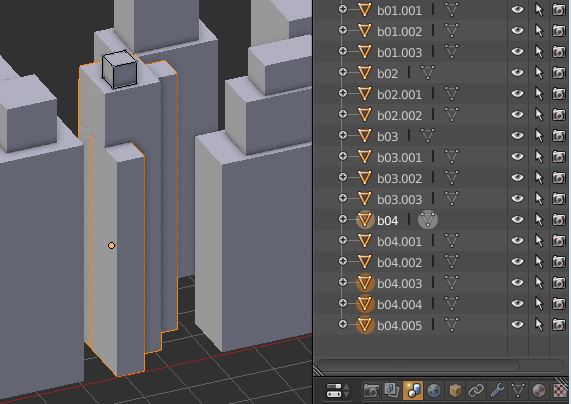Viewport: 571px width, 404px height.
Task: Toggle selectability arrow for b04
Action: click(539, 220)
